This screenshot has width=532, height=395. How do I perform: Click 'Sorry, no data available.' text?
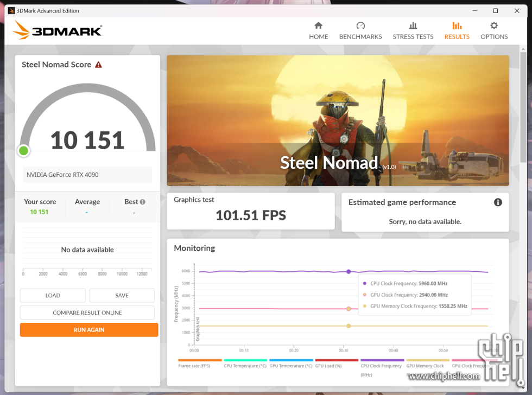coord(425,222)
